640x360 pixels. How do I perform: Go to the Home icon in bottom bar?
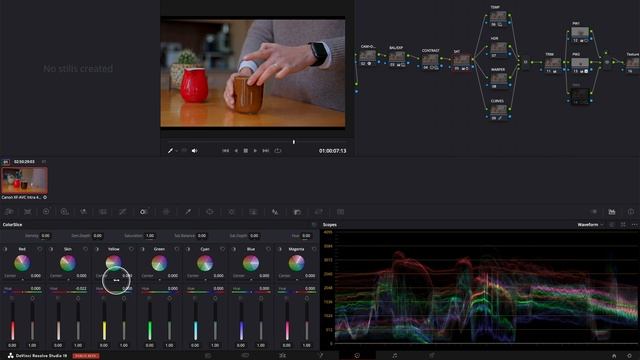[614, 356]
